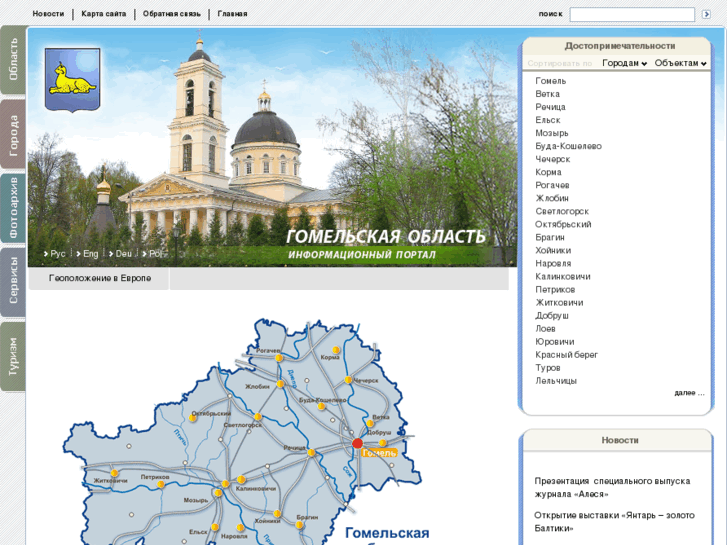
Task: Click the Речица city dot on map
Action: click(311, 452)
